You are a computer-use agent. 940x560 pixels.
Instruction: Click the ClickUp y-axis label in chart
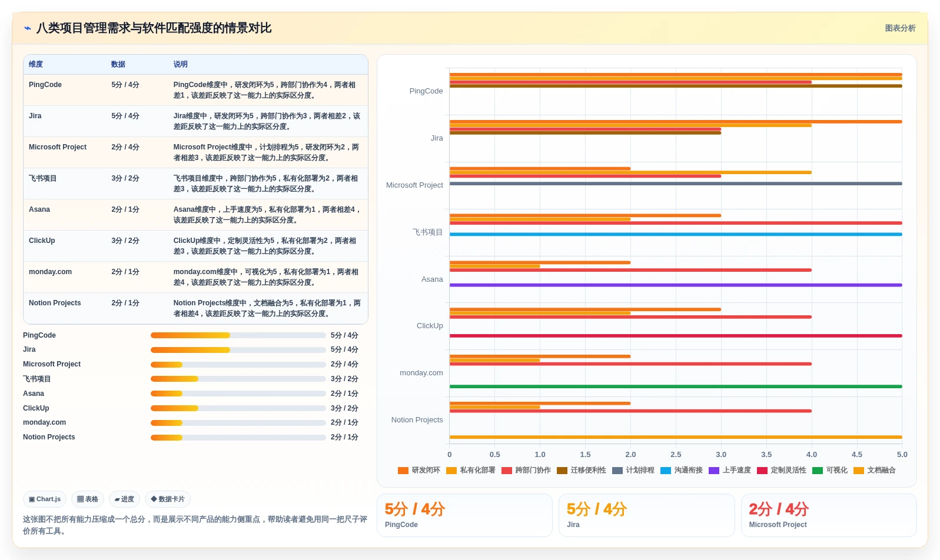[x=430, y=326]
